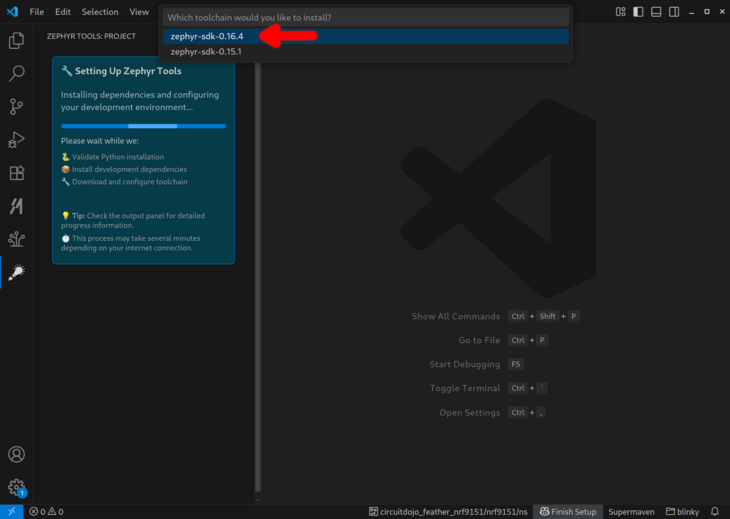Open the Edit menu

[63, 12]
